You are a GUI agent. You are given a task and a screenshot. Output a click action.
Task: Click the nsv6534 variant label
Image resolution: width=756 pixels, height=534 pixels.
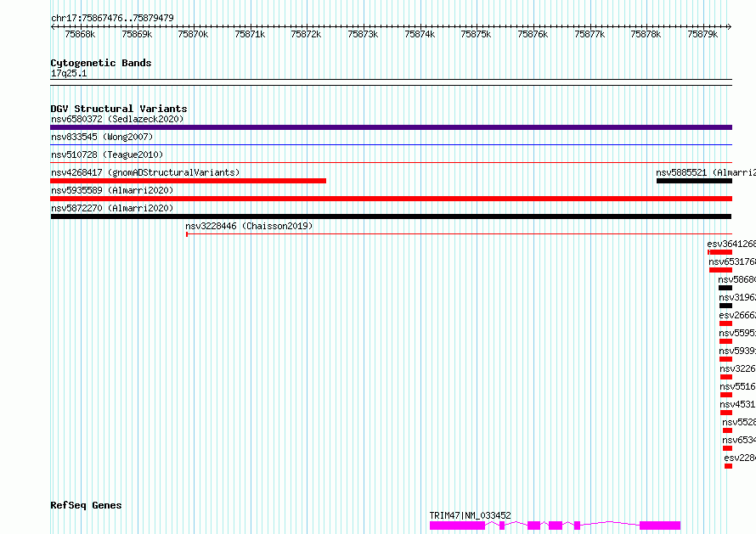pyautogui.click(x=739, y=440)
